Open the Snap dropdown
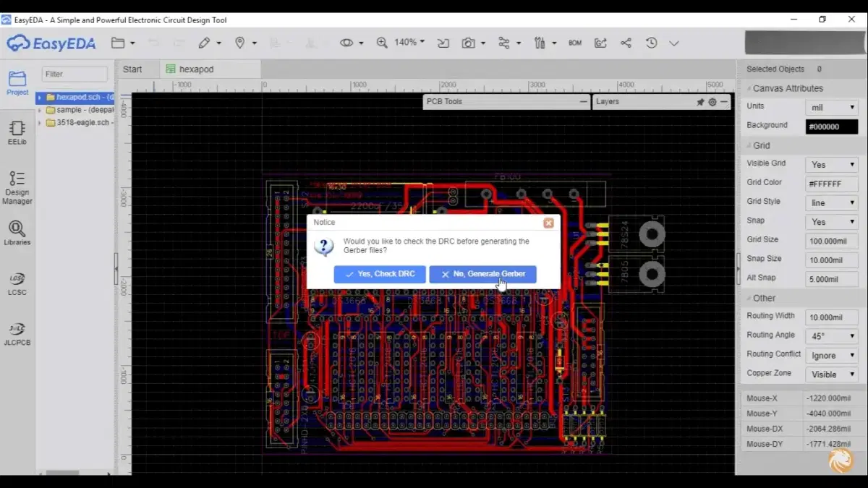868x488 pixels. (832, 222)
